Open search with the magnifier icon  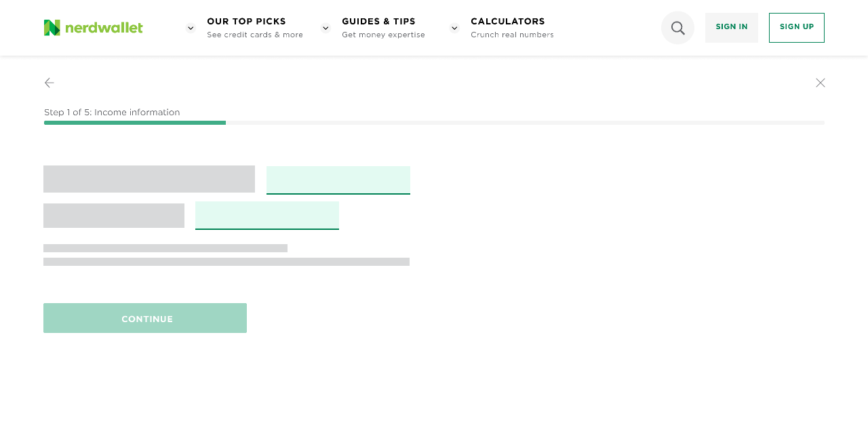tap(677, 28)
